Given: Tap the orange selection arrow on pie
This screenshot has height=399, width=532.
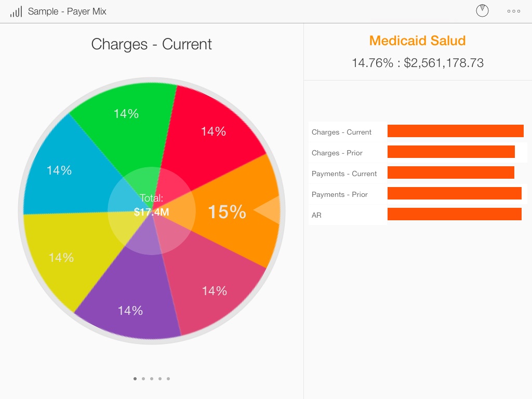Looking at the screenshot, I should coord(268,210).
